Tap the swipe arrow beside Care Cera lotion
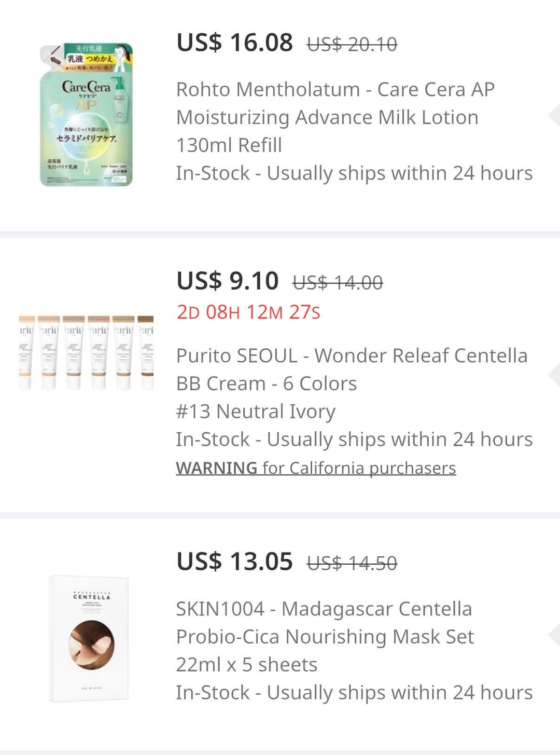Viewport: 560px width, 755px height. click(554, 115)
